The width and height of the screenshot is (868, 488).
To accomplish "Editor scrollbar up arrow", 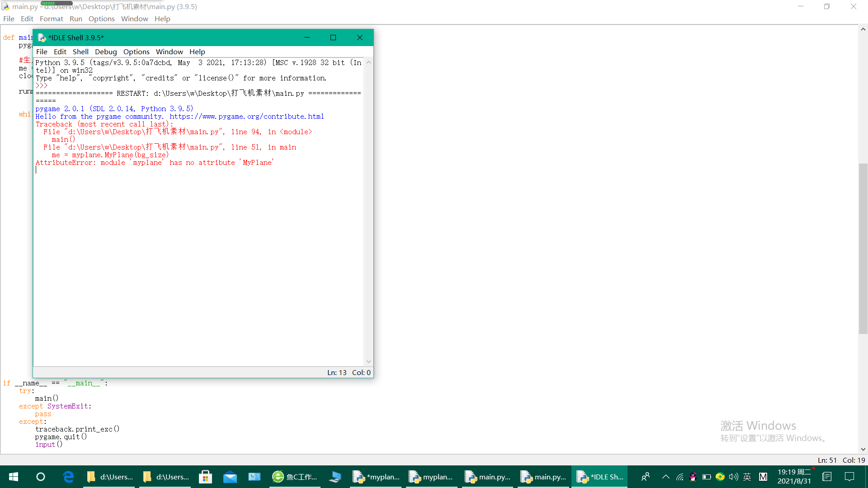I will pos(863,29).
